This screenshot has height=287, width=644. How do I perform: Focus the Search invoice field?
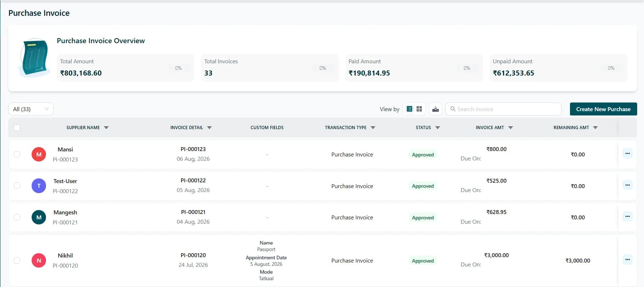[x=503, y=109]
